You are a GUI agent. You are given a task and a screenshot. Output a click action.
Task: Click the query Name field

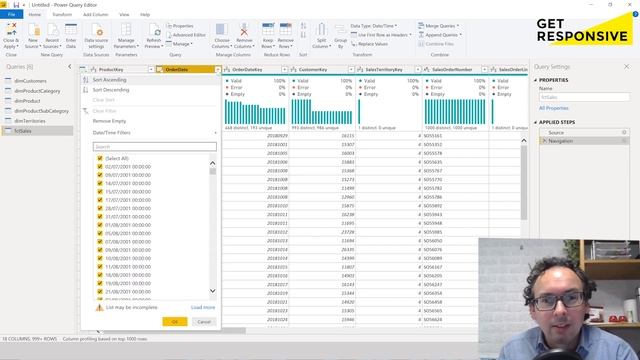coord(584,97)
